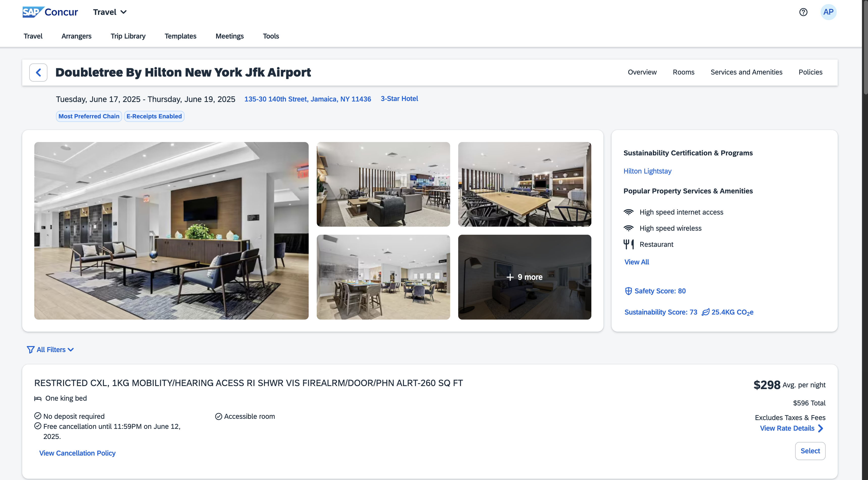Switch to Services and Amenities tab
868x480 pixels.
click(746, 72)
